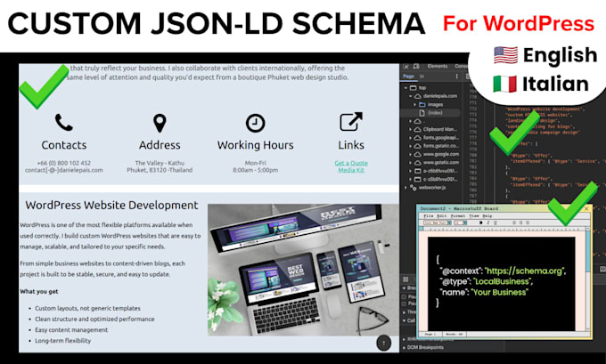Click the 'WordPress Website Development' heading
This screenshot has height=364, width=606.
click(x=111, y=205)
